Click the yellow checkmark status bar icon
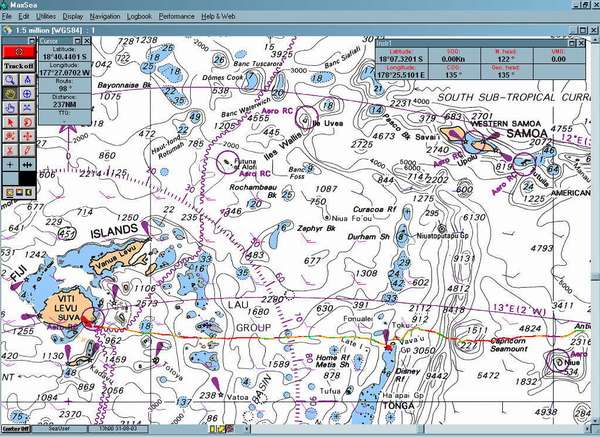 (x=221, y=429)
